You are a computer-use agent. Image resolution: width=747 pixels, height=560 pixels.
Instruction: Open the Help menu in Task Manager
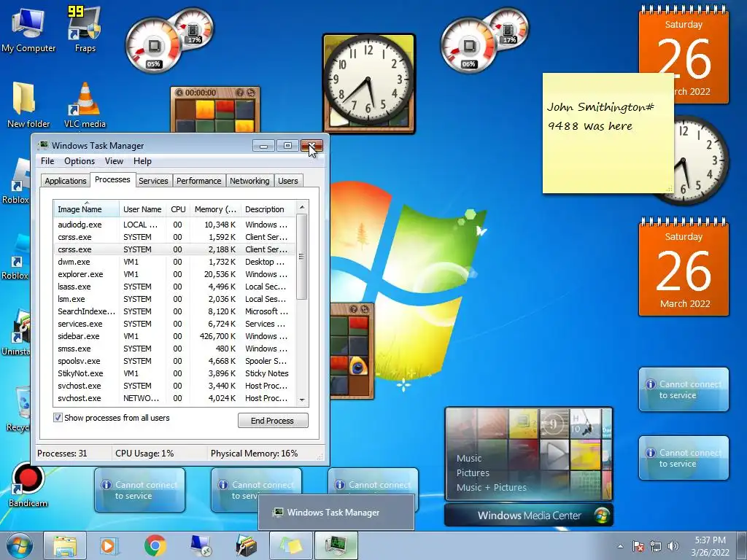142,161
